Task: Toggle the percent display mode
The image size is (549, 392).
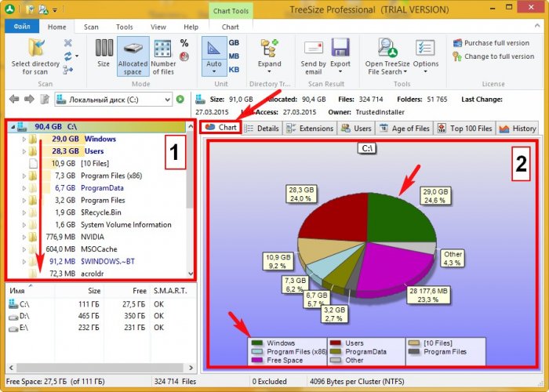Action: 184,43
